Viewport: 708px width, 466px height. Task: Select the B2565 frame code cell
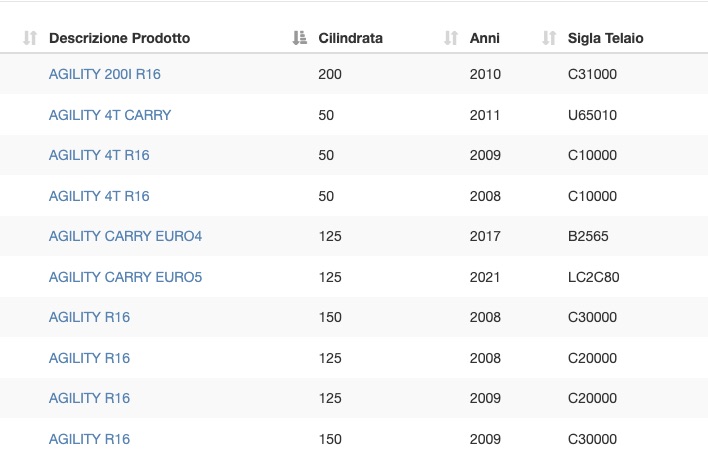coord(588,236)
